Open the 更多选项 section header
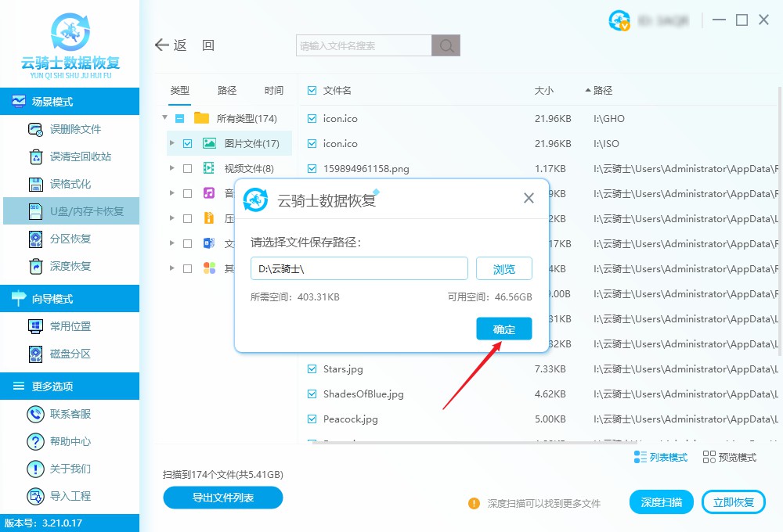 (x=70, y=386)
